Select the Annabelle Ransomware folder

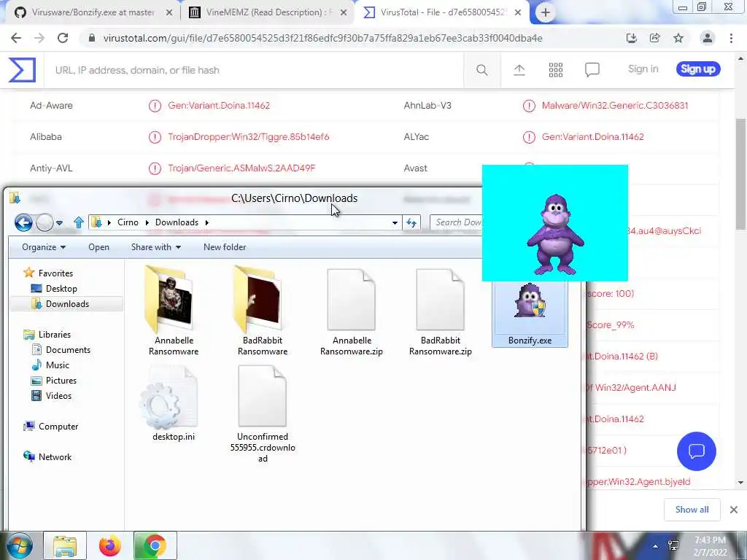click(174, 311)
